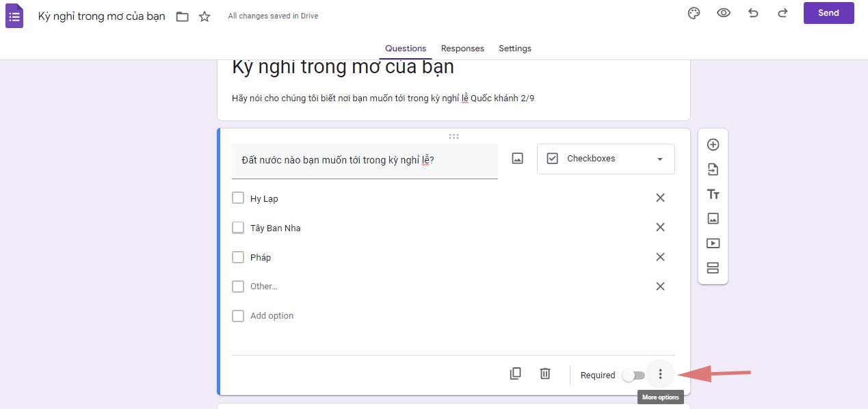Check the Hy Lạp option checkbox
This screenshot has height=409, width=868.
(238, 198)
